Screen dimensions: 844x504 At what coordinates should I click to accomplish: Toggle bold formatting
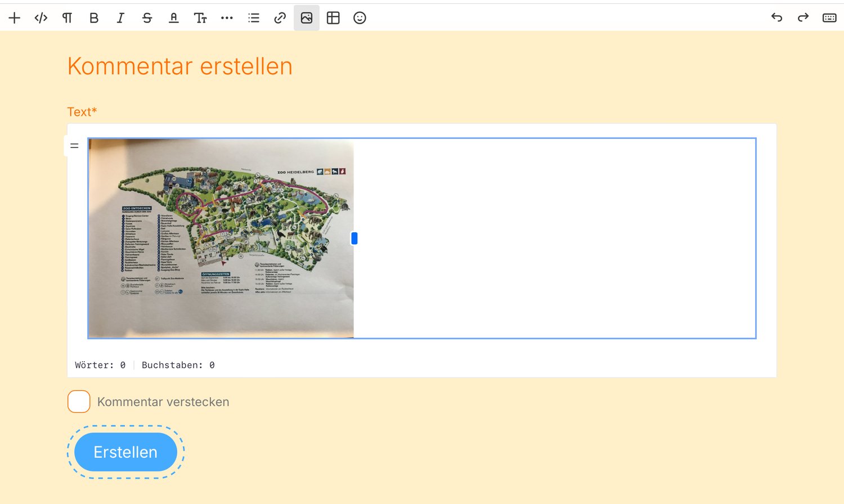coord(94,18)
